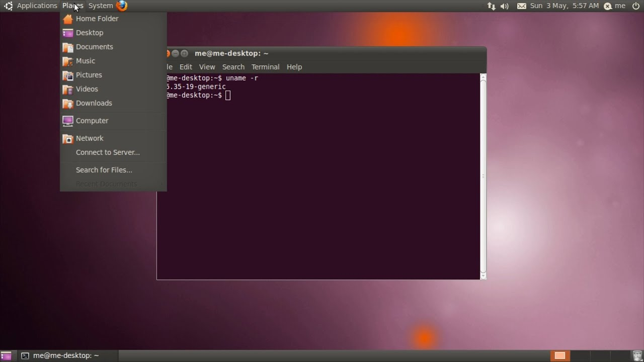
Task: Click the clock showing Sun 3 May, 5:57 AM
Action: [x=565, y=6]
